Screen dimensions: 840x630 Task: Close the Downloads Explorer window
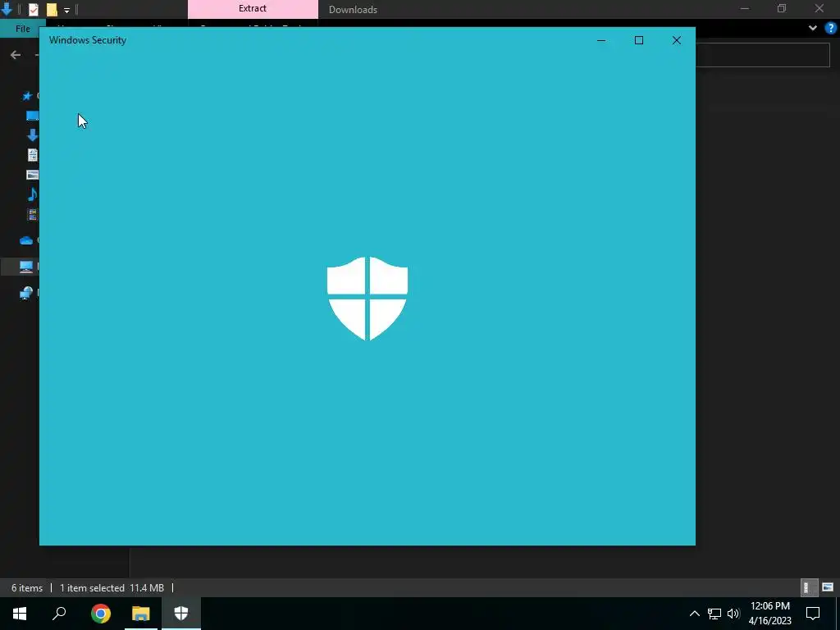click(819, 8)
